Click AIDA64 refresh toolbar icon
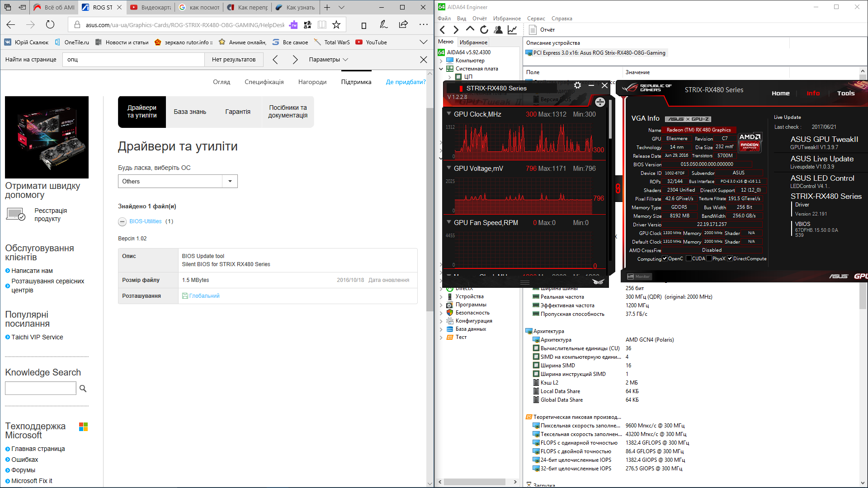The width and height of the screenshot is (868, 488). (484, 30)
